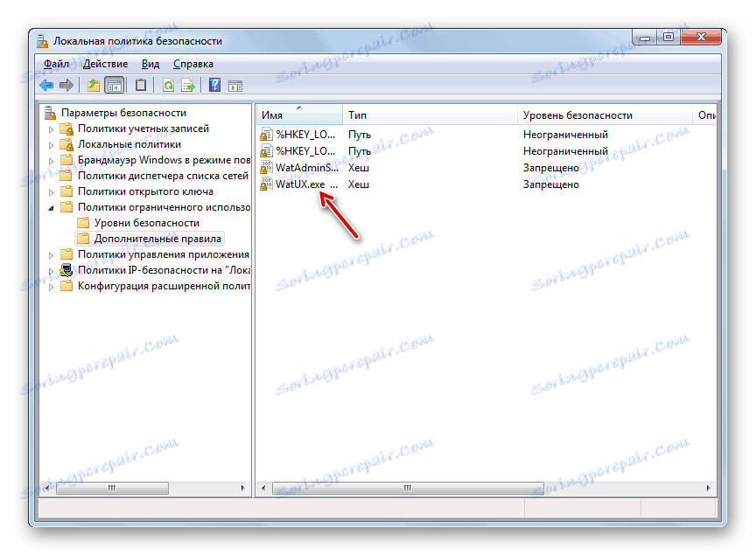The image size is (756, 556).
Task: Click the second %HKEY_LO... path rule icon
Action: pos(266,151)
